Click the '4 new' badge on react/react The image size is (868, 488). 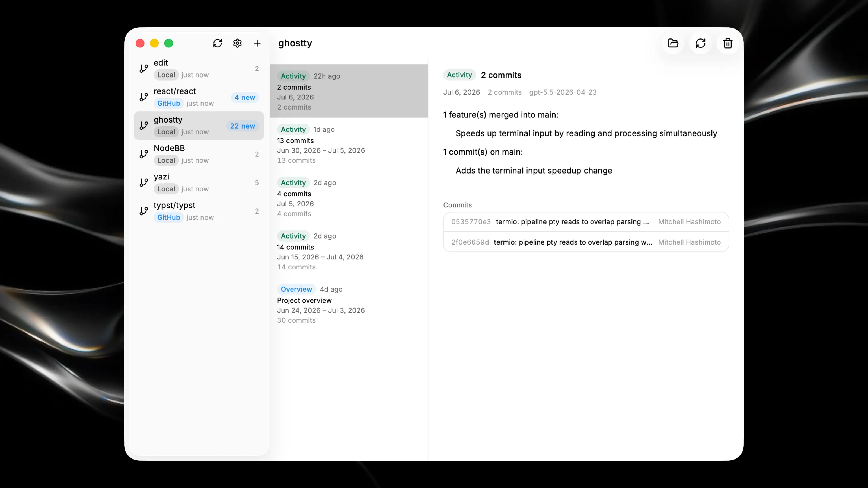pos(245,97)
